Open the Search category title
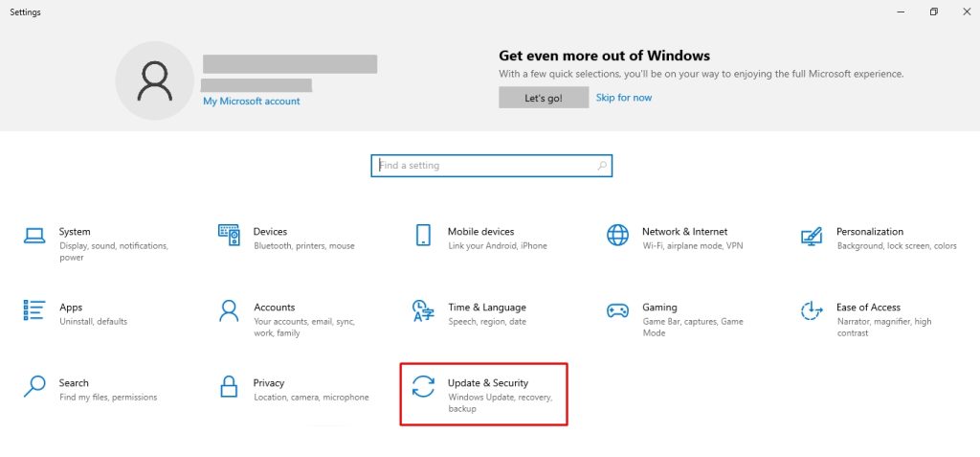 tap(74, 383)
